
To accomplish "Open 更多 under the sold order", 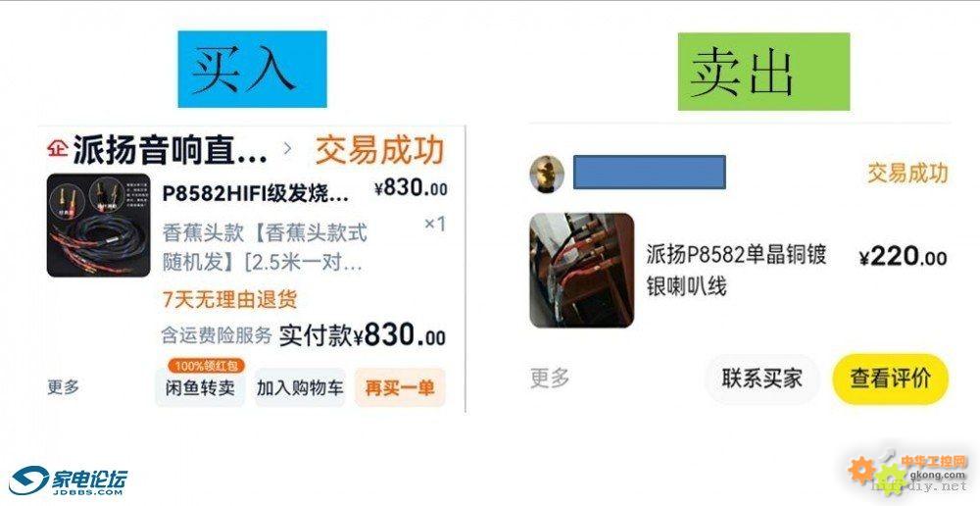I will tap(550, 378).
